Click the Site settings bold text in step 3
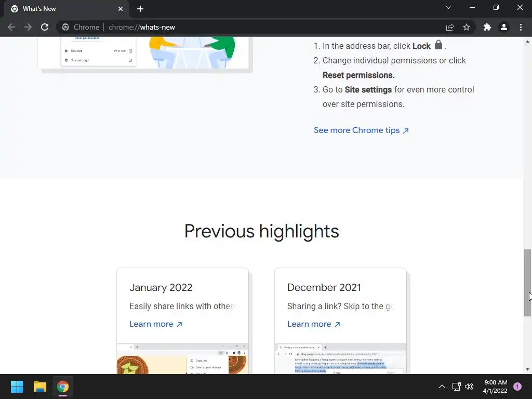The image size is (532, 399). point(368,89)
